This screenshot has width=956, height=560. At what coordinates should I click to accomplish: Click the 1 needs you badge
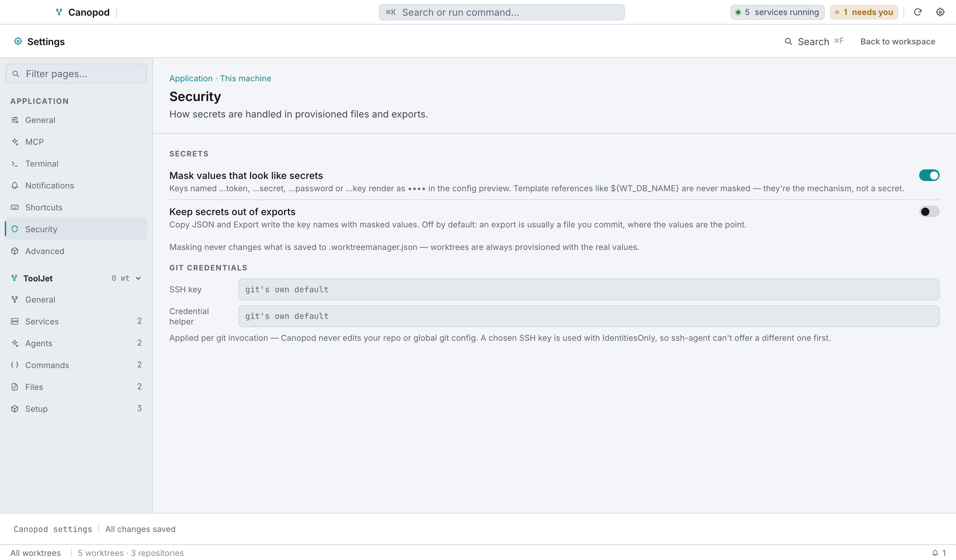point(864,12)
